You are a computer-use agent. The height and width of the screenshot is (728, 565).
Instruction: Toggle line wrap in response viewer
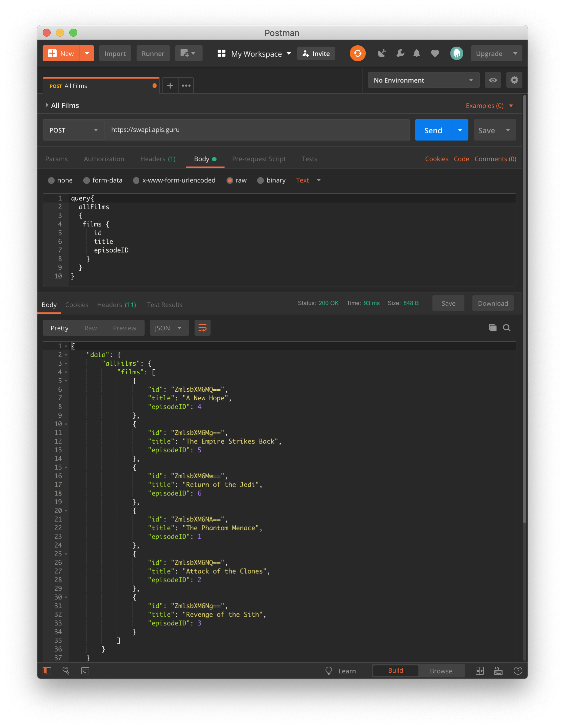202,328
